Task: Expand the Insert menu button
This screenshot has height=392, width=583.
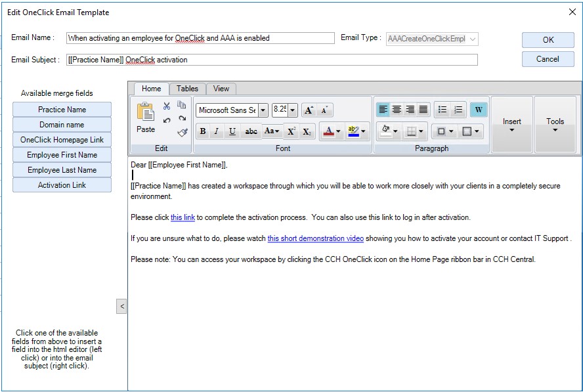Action: [x=511, y=125]
